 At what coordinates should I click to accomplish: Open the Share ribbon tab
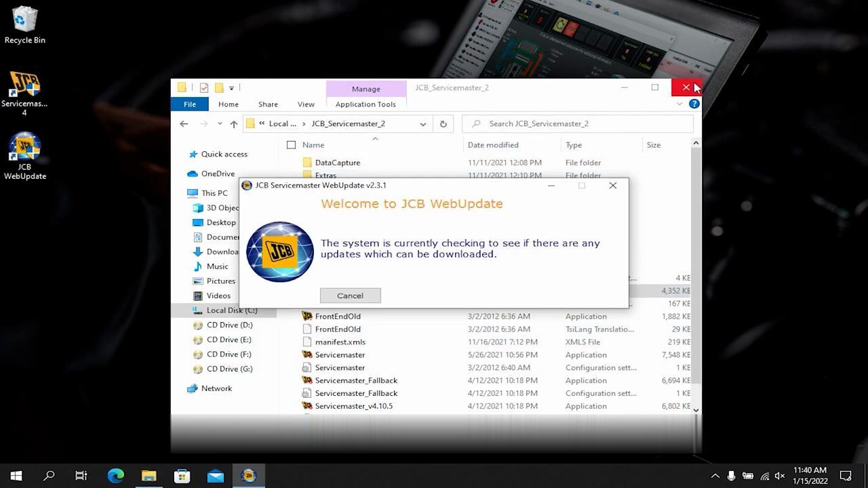click(x=268, y=104)
